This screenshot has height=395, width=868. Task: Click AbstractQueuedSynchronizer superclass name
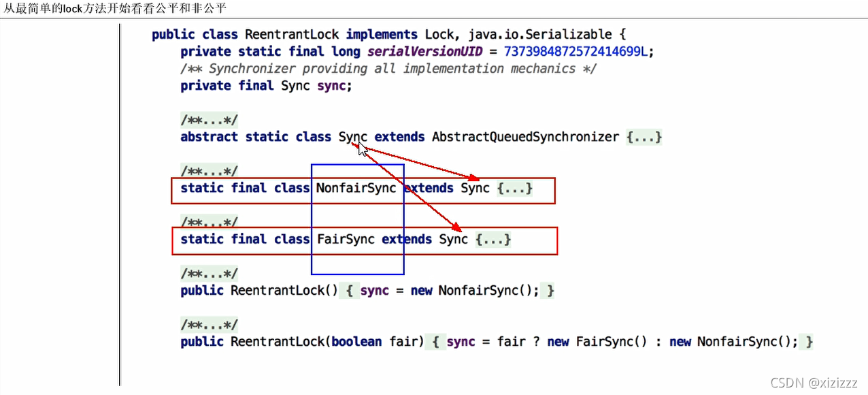(526, 137)
